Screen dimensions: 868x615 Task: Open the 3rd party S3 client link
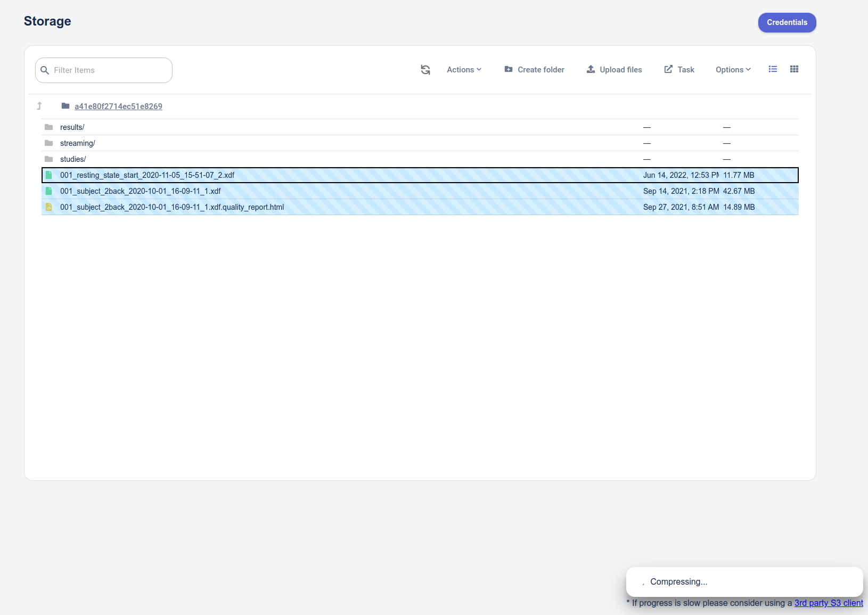[x=829, y=603]
